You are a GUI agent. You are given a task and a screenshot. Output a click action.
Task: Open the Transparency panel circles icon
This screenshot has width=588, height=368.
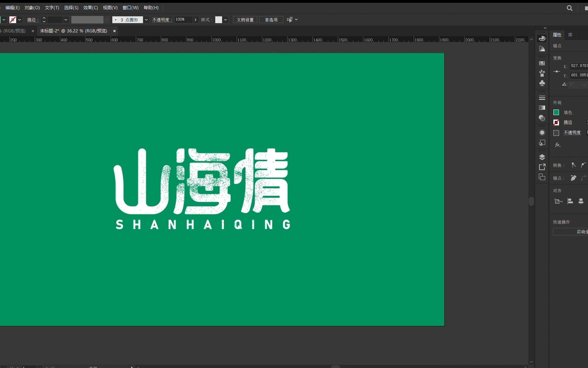542,118
